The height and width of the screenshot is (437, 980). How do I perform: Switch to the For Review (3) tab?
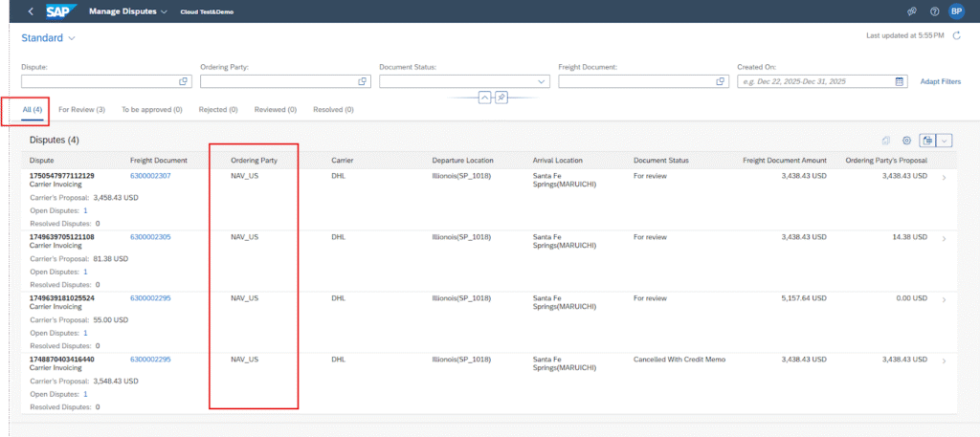(x=82, y=109)
